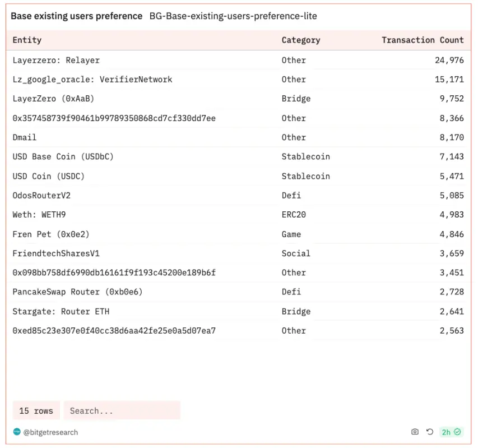Sort by the Category column header

coord(301,40)
